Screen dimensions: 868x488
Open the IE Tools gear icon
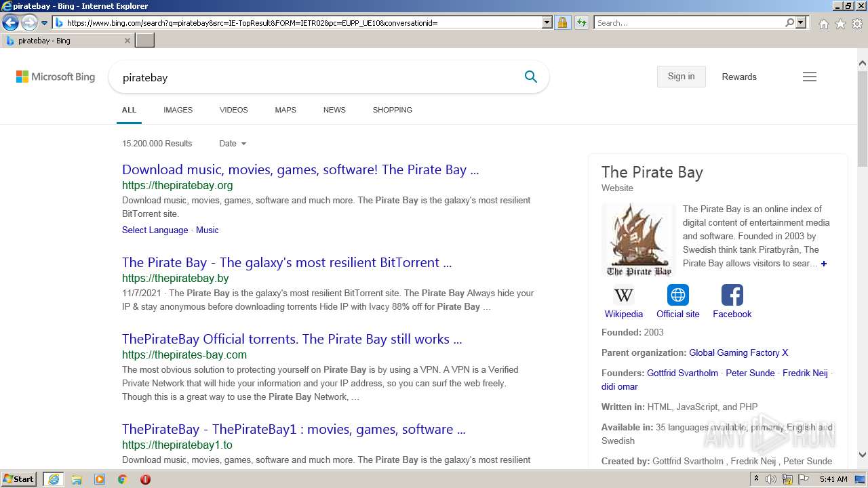click(x=857, y=24)
